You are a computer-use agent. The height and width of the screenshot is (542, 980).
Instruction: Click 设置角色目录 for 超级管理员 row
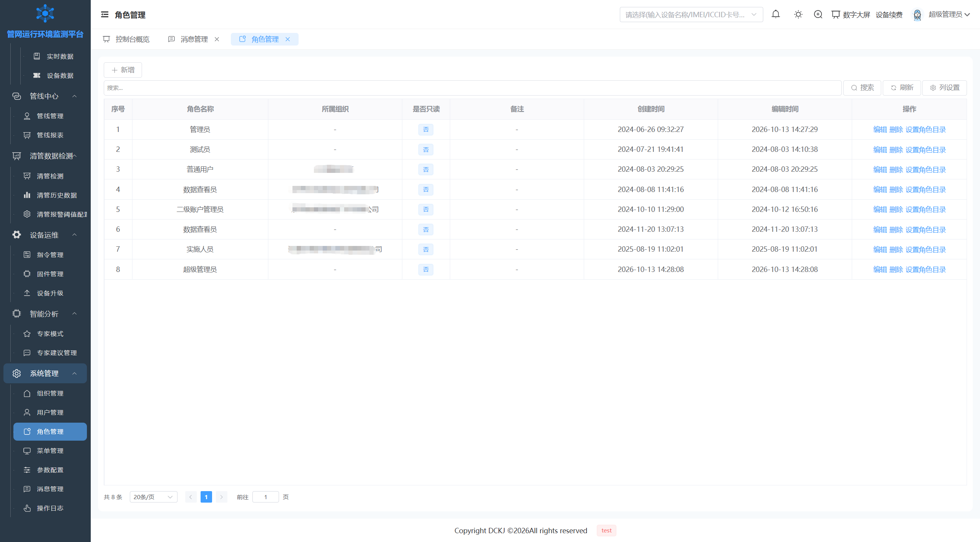[926, 269]
